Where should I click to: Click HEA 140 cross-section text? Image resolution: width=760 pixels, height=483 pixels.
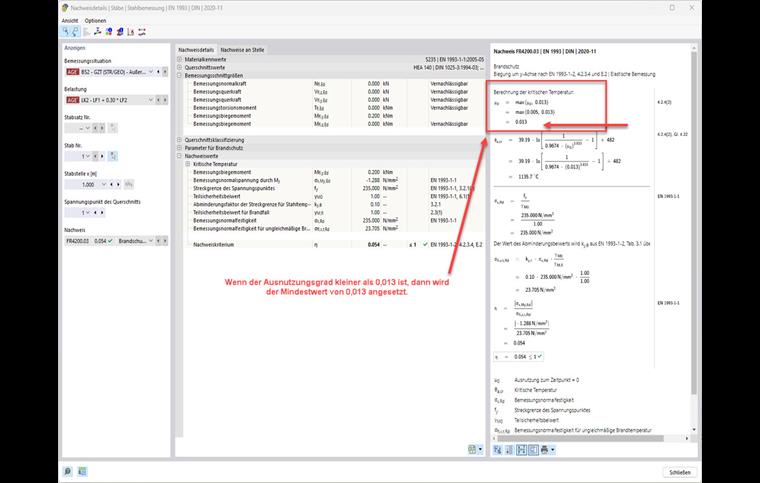pos(448,68)
